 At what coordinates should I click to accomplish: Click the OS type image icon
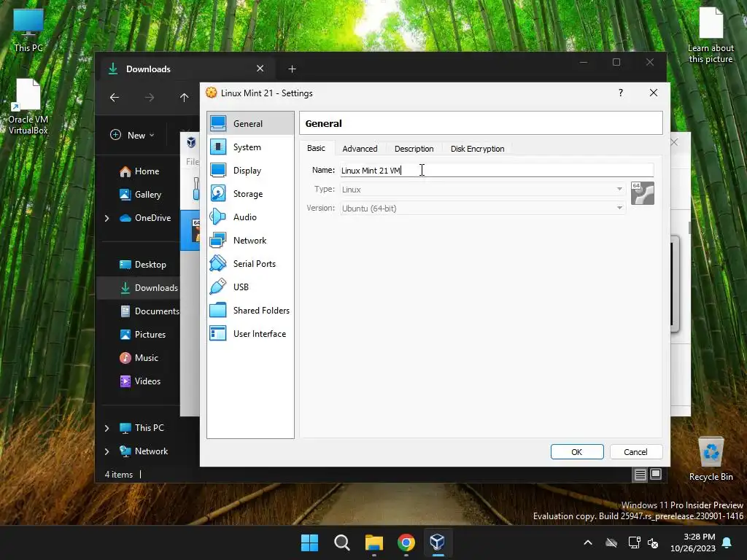click(642, 193)
